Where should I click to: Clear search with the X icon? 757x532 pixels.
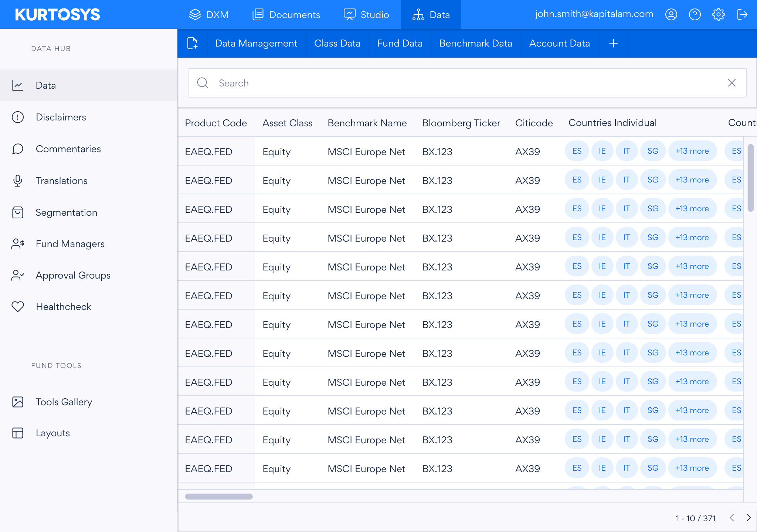(731, 83)
